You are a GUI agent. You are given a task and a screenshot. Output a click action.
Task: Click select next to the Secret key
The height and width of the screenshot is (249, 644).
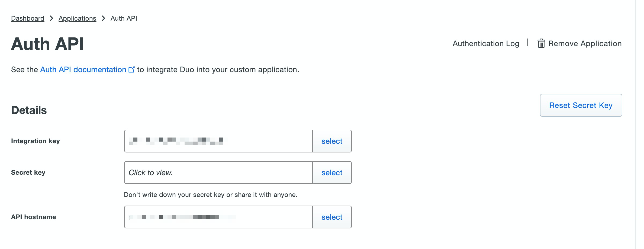(332, 173)
